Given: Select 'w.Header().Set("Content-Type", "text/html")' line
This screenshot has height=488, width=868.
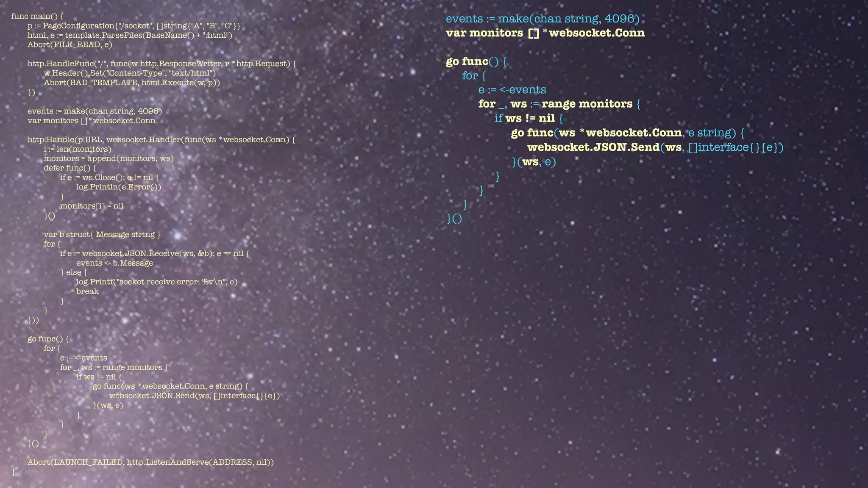Looking at the screenshot, I should [x=130, y=73].
